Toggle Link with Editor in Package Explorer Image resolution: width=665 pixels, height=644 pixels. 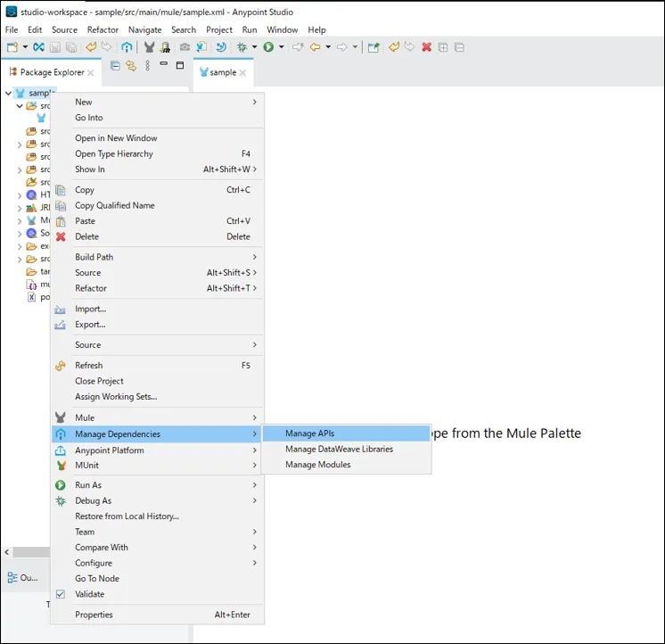click(131, 66)
